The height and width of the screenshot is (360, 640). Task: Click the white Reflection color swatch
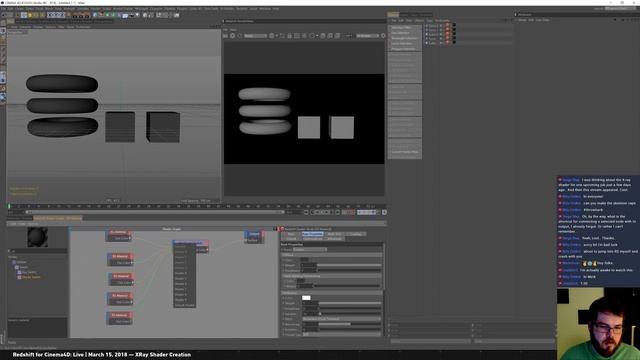[306, 298]
